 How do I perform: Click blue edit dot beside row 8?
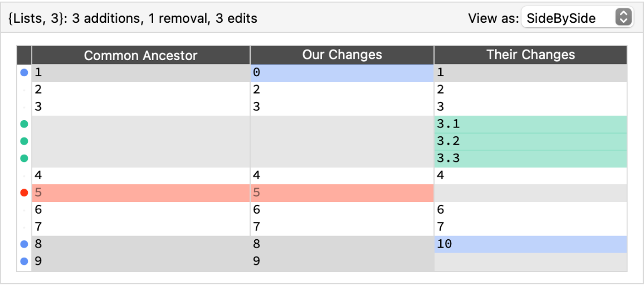[24, 244]
